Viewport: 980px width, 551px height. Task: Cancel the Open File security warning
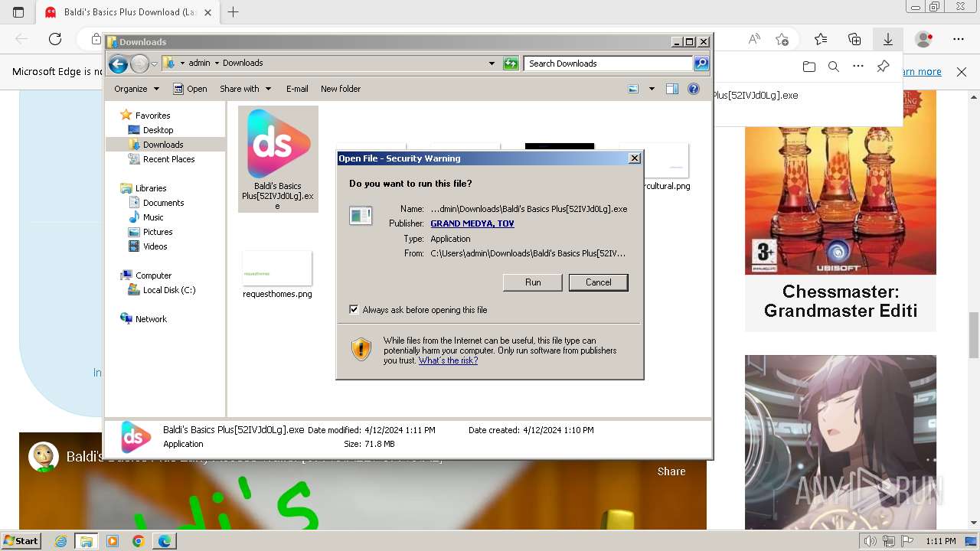[599, 282]
